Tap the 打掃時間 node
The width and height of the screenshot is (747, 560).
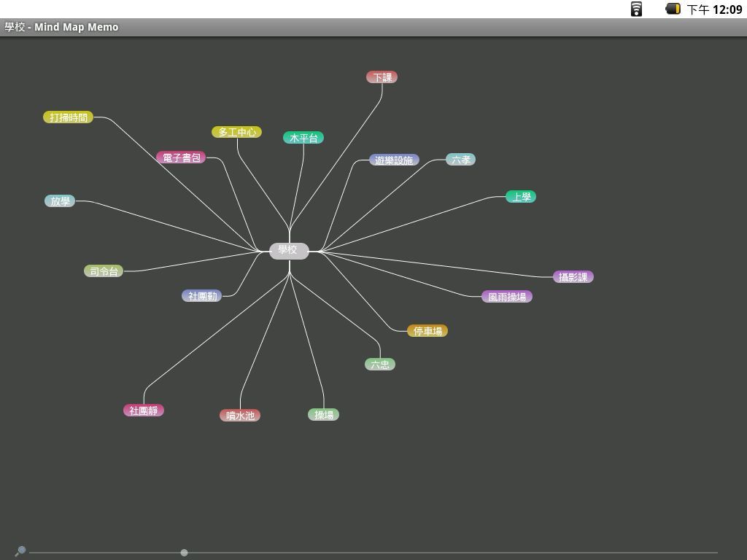click(x=69, y=117)
